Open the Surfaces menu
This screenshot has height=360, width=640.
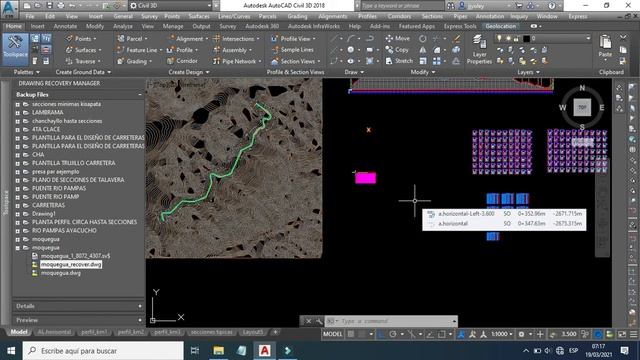pyautogui.click(x=199, y=16)
